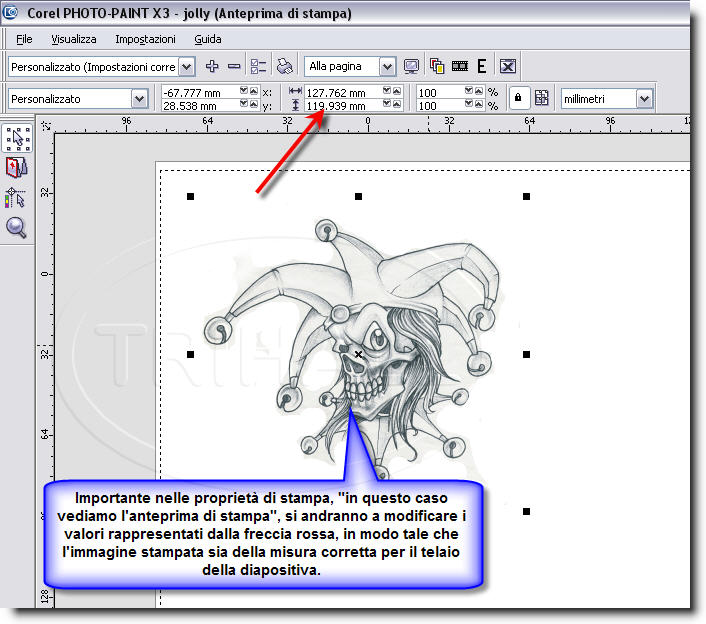Open the File menu
The width and height of the screenshot is (706, 624).
coord(24,39)
